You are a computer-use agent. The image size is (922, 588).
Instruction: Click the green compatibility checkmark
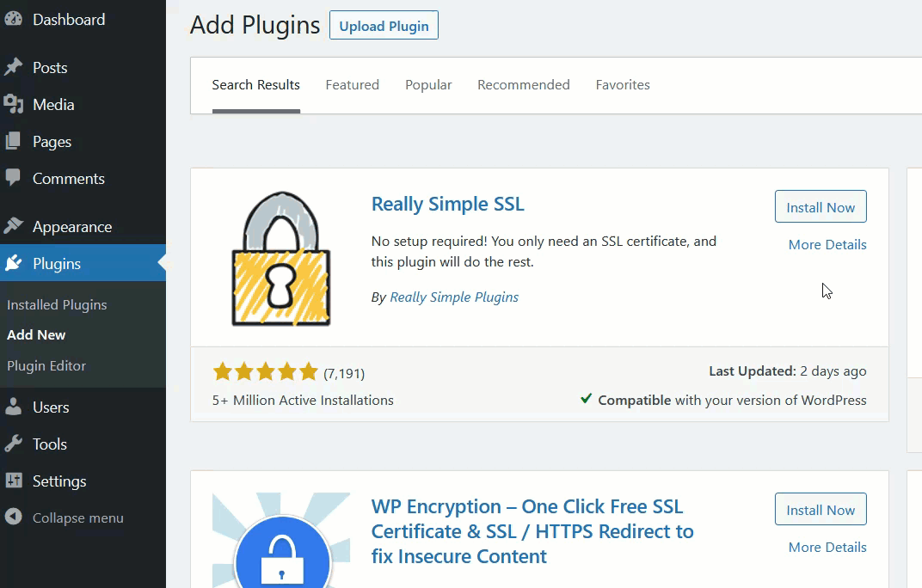(586, 399)
